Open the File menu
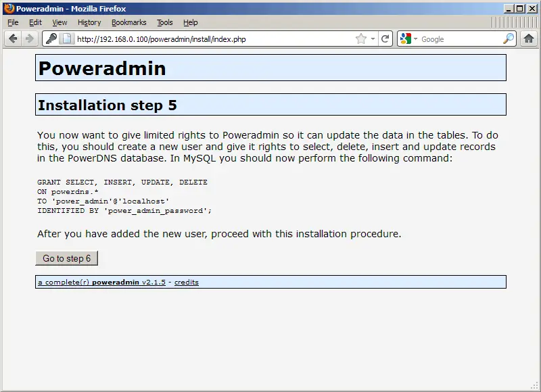The width and height of the screenshot is (541, 392). coord(13,22)
